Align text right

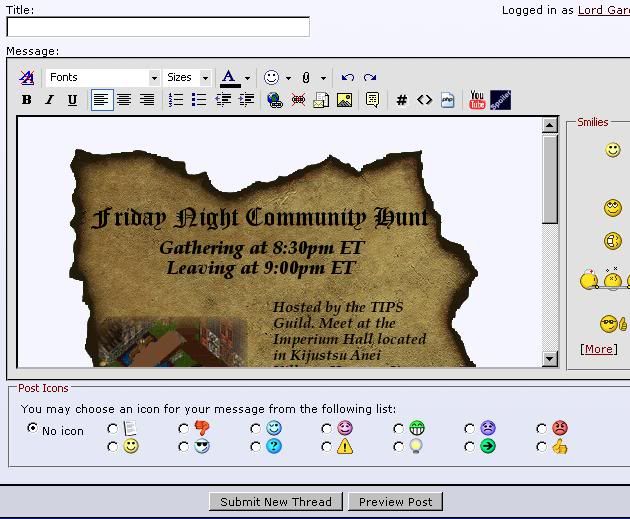tap(147, 100)
